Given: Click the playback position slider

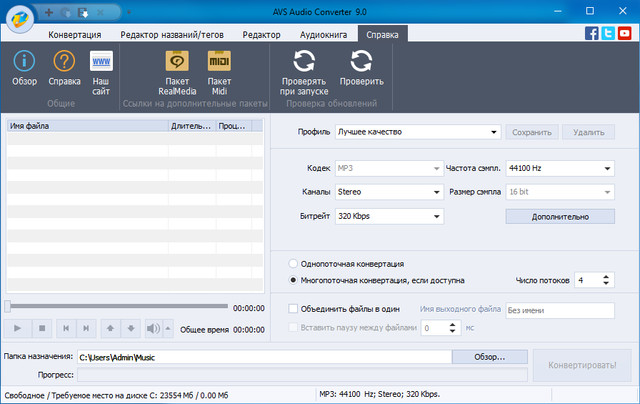Looking at the screenshot, I should coord(115,307).
